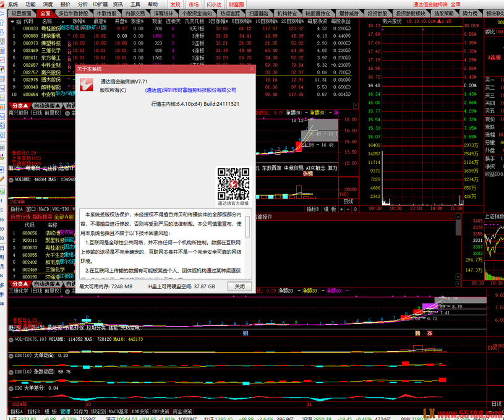
Task: Expand the VOLUME indicator arrow under 南兴股份
Action: tap(11, 180)
